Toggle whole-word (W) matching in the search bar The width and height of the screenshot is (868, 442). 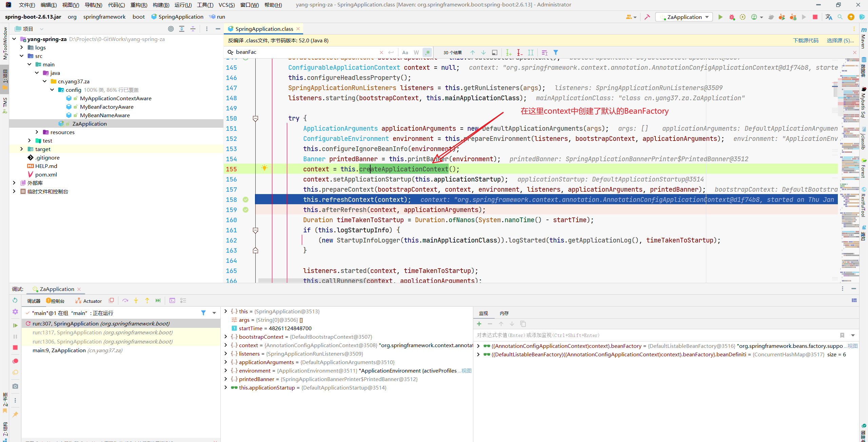(x=416, y=52)
